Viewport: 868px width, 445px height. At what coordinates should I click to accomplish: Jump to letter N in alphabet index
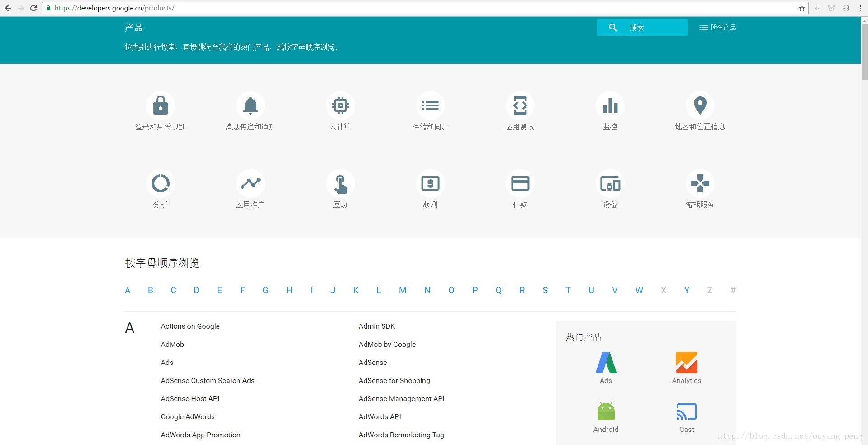427,291
